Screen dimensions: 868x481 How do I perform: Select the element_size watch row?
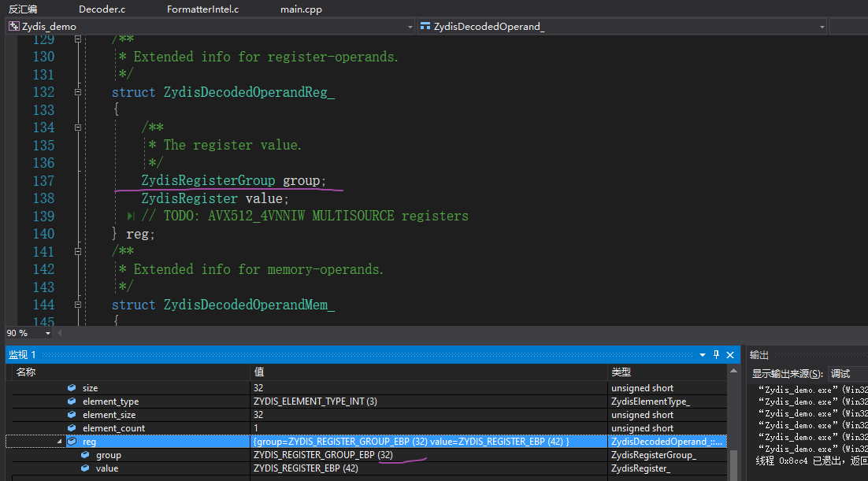369,415
